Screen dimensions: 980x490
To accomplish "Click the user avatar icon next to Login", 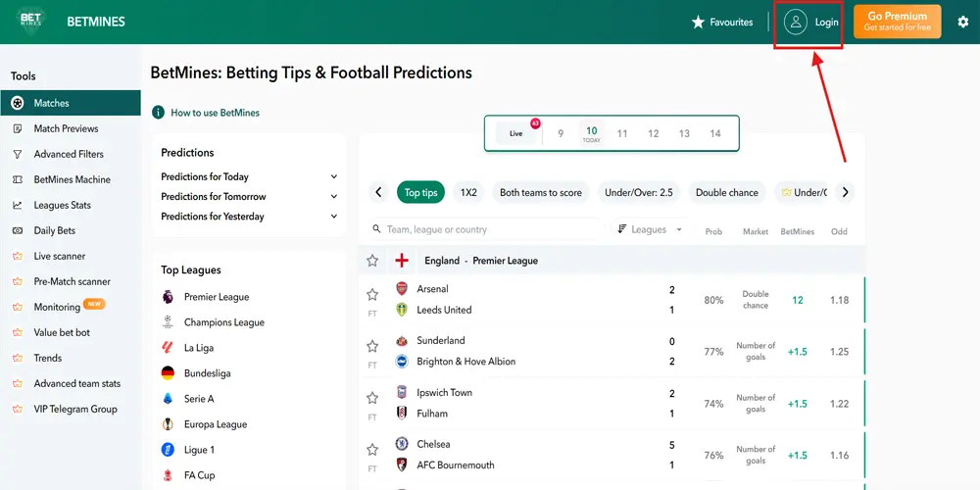I will point(796,22).
